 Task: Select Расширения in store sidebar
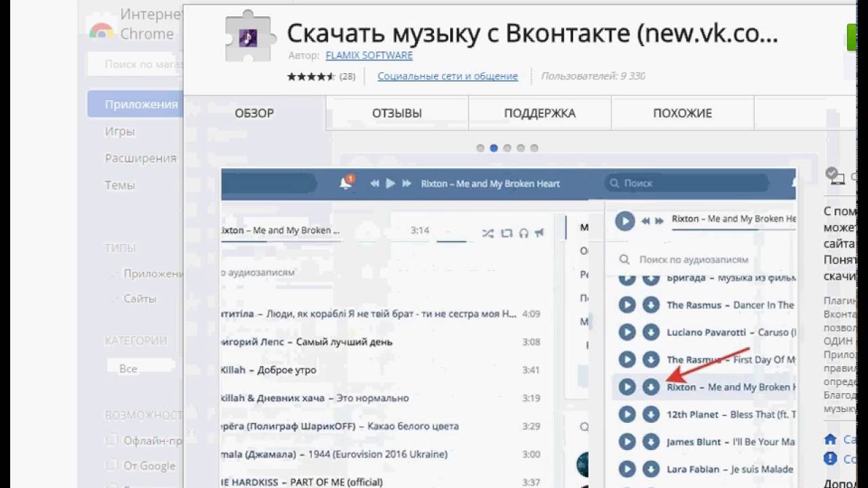[140, 158]
